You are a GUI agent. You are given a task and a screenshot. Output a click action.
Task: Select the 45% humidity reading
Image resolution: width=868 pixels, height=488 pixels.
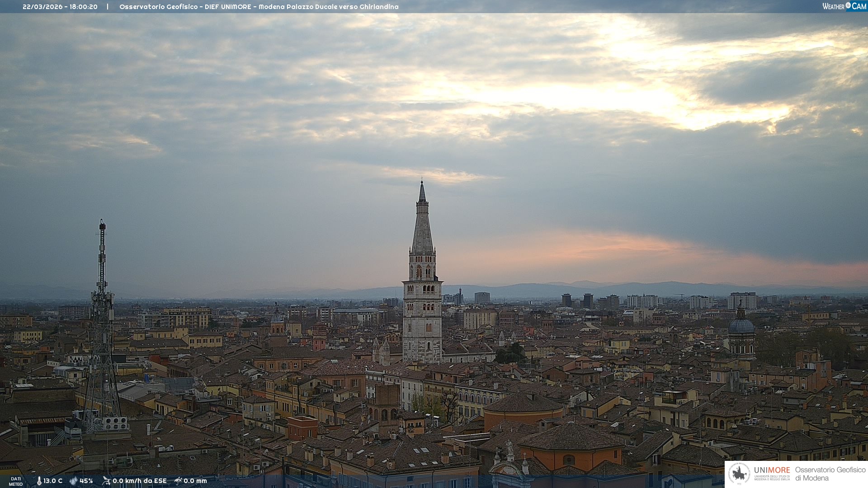86,481
